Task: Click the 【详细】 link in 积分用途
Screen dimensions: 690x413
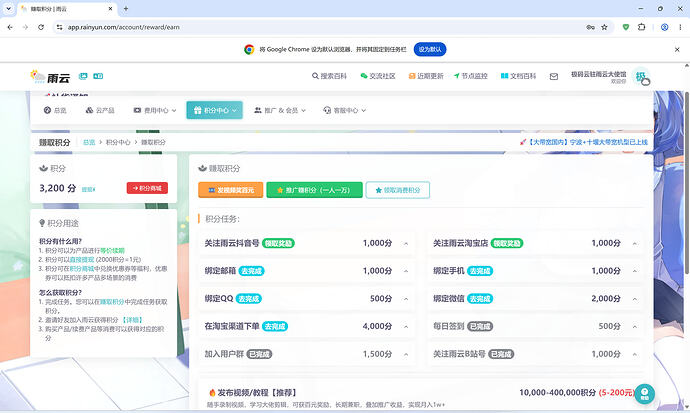Action: coord(132,320)
